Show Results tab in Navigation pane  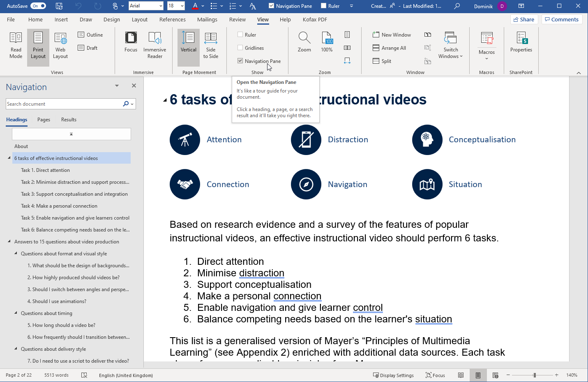(x=69, y=120)
